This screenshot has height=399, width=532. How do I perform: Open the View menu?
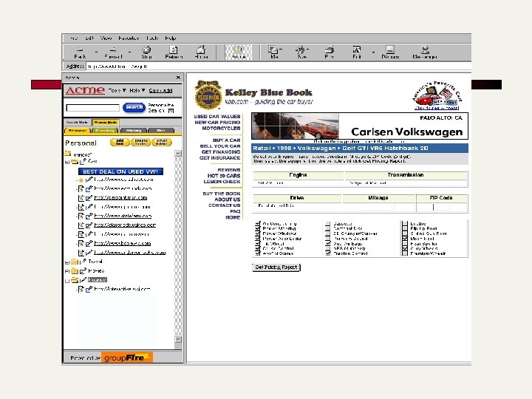106,38
